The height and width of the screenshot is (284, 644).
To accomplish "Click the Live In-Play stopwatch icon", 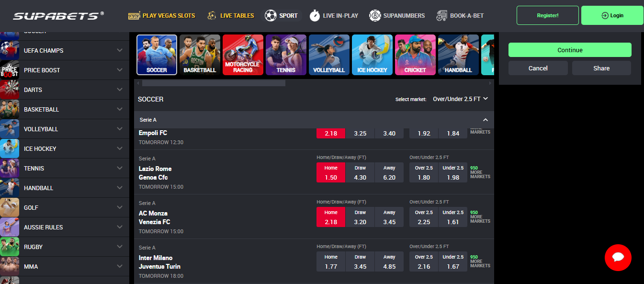I will click(x=315, y=15).
